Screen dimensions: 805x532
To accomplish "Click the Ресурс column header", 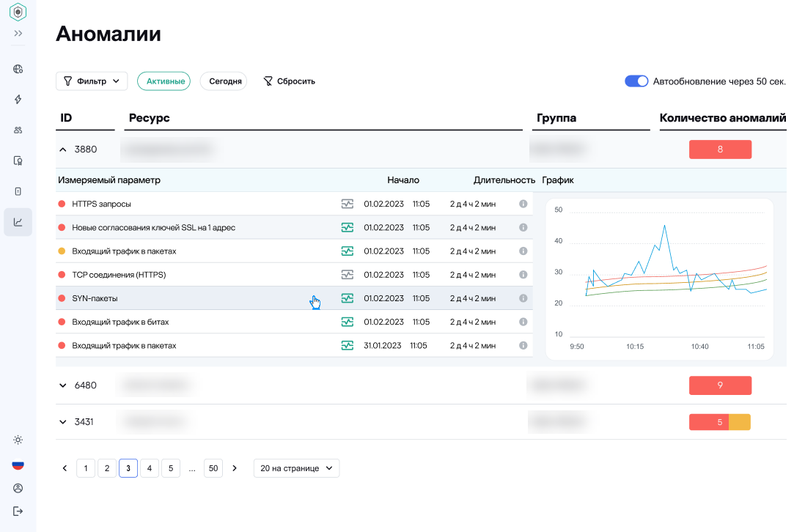I will point(150,118).
